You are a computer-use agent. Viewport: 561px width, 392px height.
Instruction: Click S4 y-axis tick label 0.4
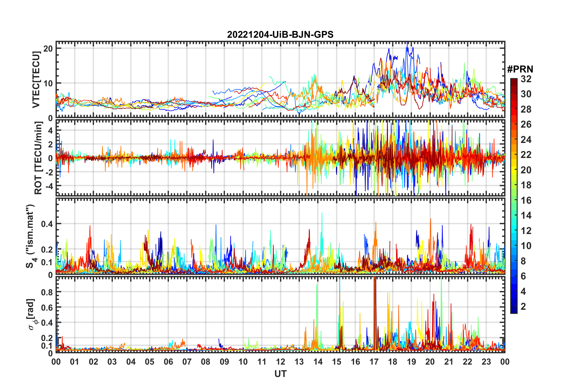(47, 224)
